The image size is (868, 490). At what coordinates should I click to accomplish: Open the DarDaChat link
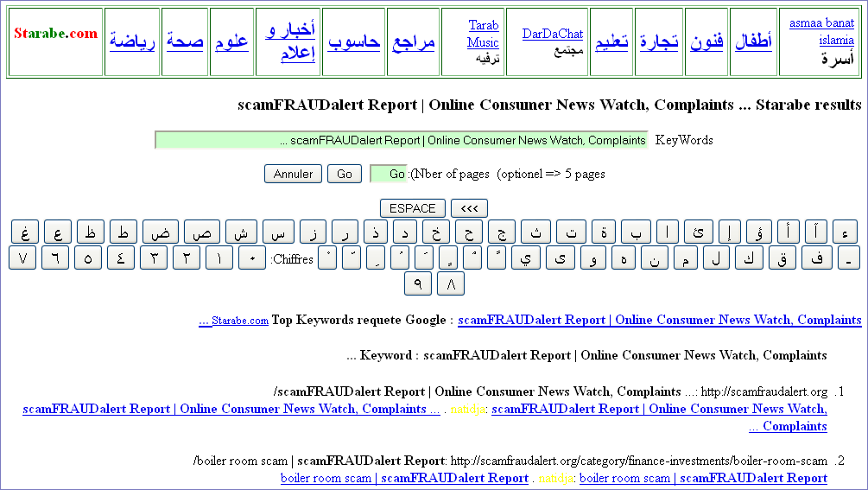pos(553,34)
